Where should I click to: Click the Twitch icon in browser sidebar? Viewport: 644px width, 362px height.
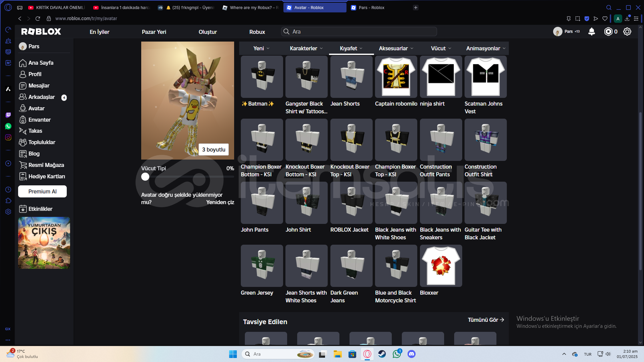(x=8, y=115)
